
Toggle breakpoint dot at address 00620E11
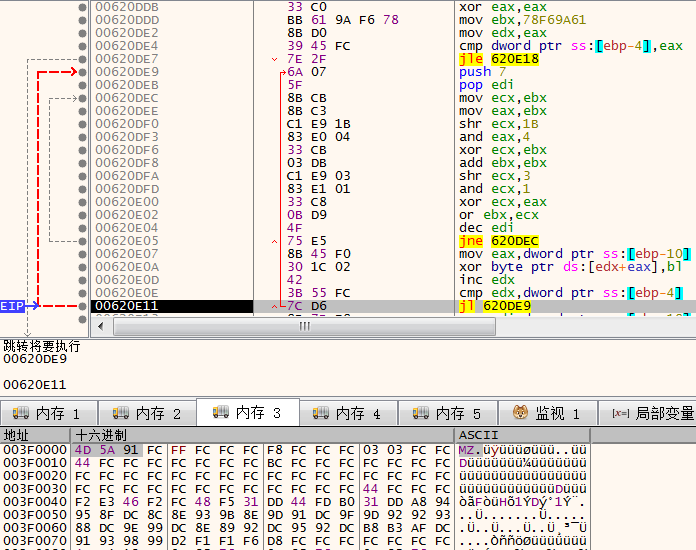pos(82,306)
